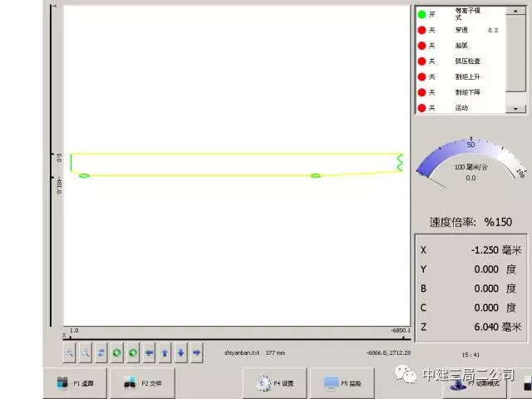This screenshot has height=399, width=532.
Task: Pan view down with blue down arrow
Action: click(x=180, y=352)
